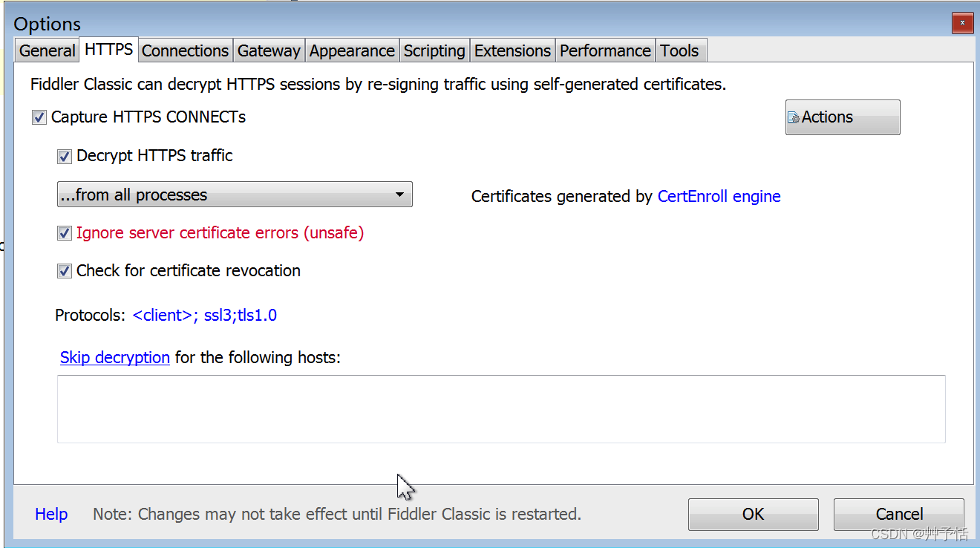Disable Check for certificate revocation
Image resolution: width=980 pixels, height=548 pixels.
click(x=65, y=271)
